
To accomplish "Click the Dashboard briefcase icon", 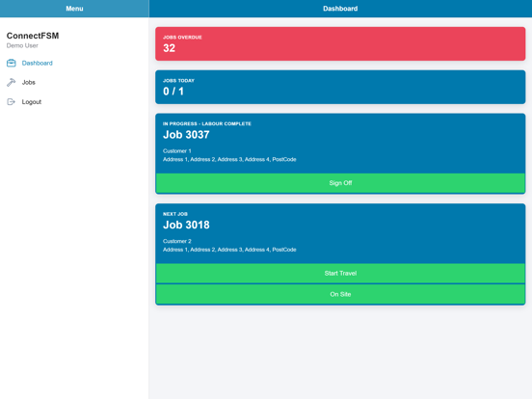I will click(x=12, y=63).
